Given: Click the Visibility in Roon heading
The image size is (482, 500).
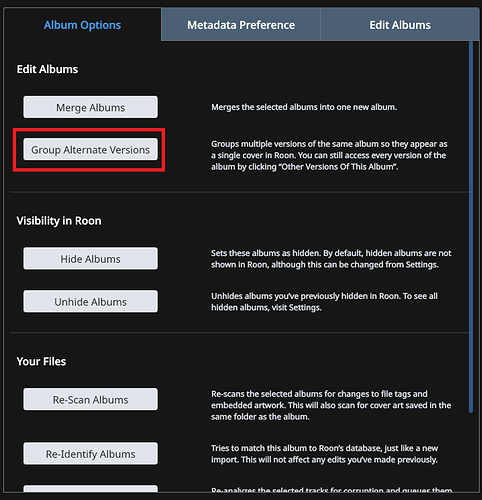Looking at the screenshot, I should click(x=59, y=221).
